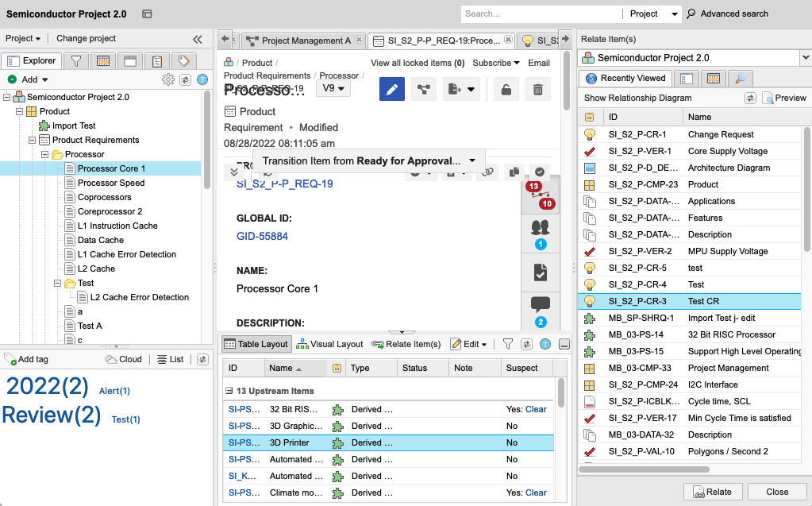The image size is (812, 506).
Task: Click the check circle icon in item toolbar
Action: point(540,172)
